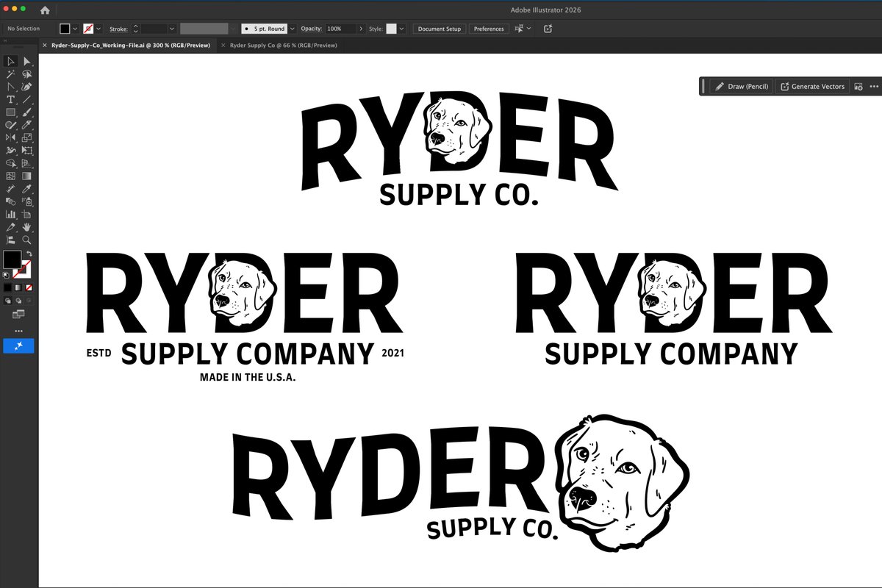Image resolution: width=882 pixels, height=588 pixels.
Task: Click the Generate Vectors button
Action: coord(812,86)
